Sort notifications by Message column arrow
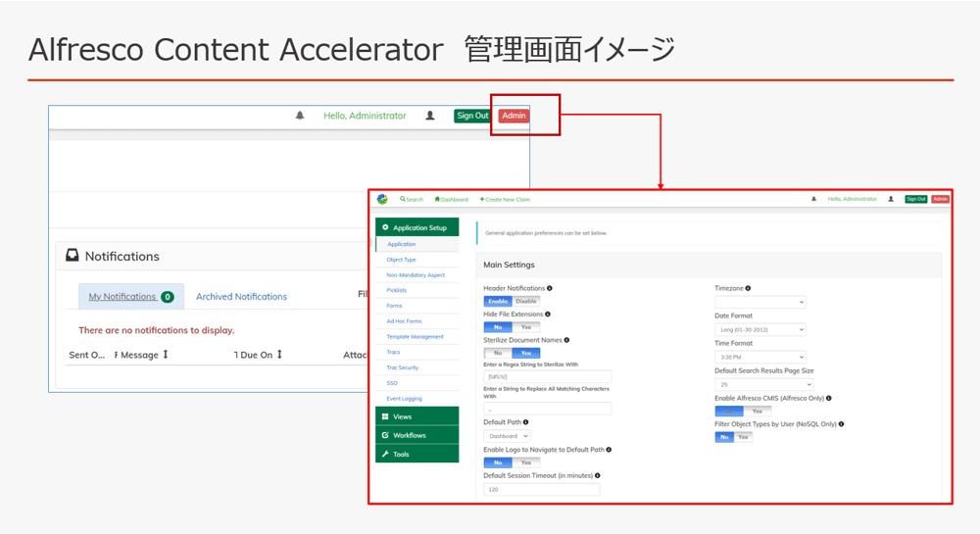 [166, 354]
